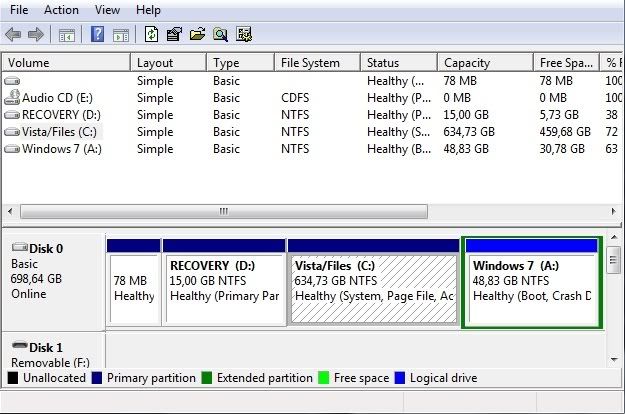Click the disk settings toolbar icon

243,34
